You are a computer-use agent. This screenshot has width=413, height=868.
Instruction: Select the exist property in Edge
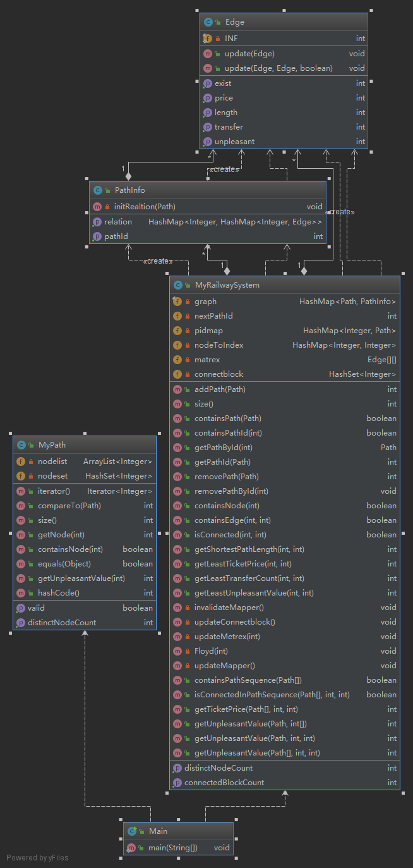click(x=284, y=83)
